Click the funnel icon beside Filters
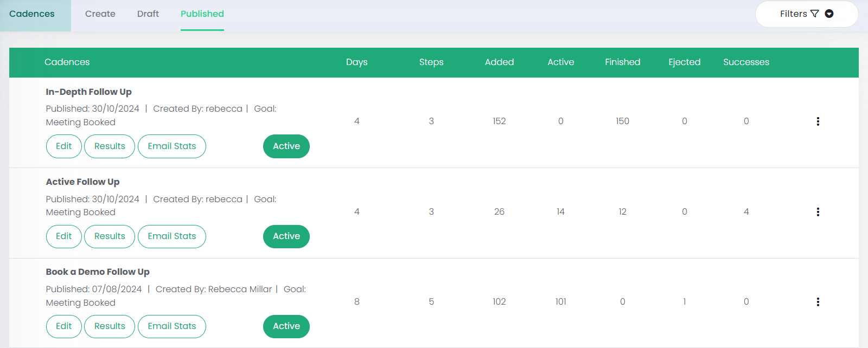Screen dimensions: 868x348 (814, 14)
